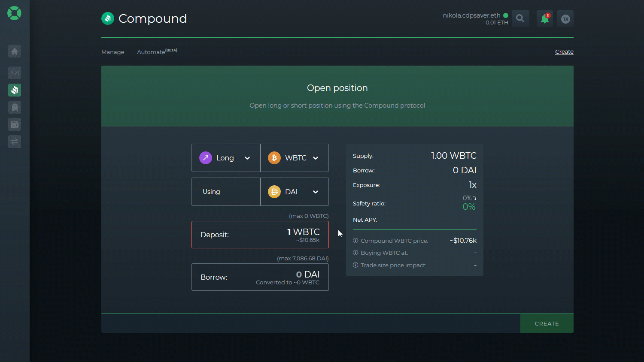Select the Compound sidebar icon
The width and height of the screenshot is (644, 362).
coord(15,90)
